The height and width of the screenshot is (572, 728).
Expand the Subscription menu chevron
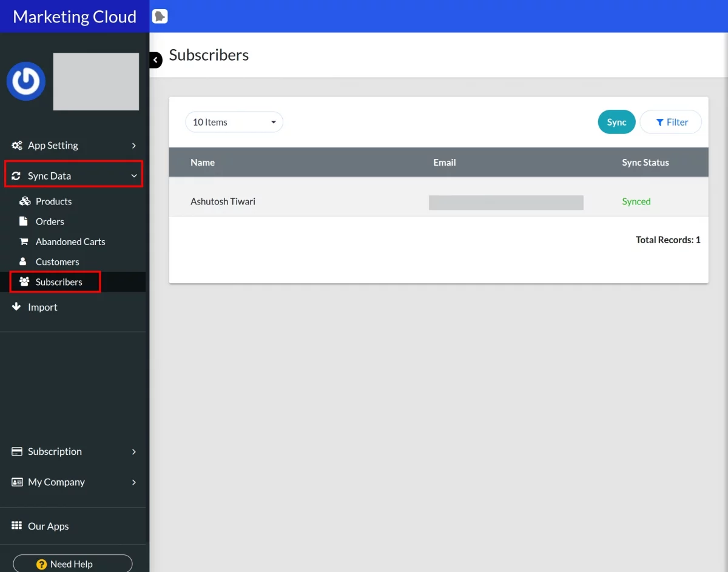(x=134, y=452)
